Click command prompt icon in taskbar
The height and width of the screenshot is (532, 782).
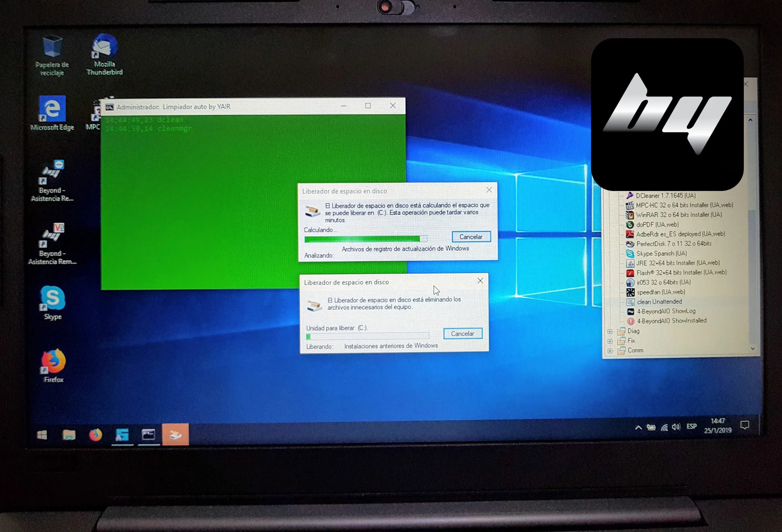coord(149,435)
